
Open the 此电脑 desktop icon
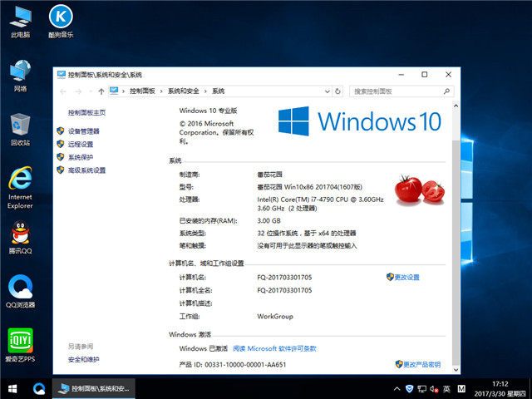coord(20,21)
